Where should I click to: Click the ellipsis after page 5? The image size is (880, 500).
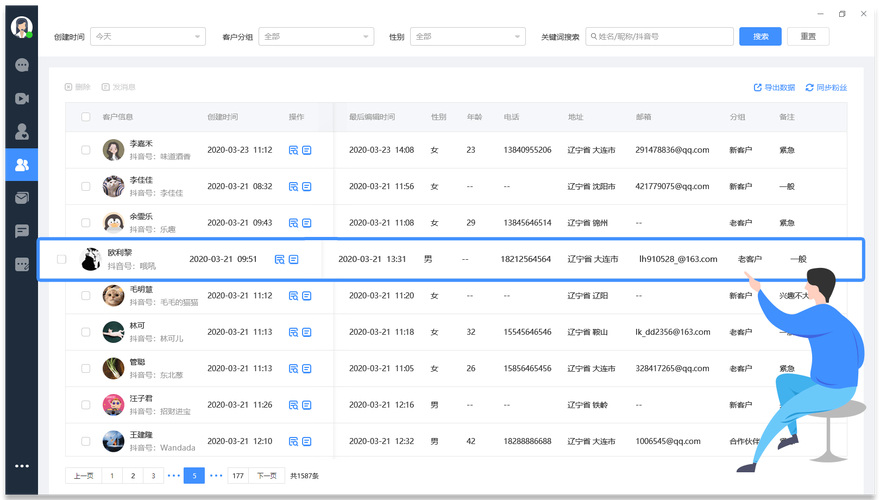(216, 476)
